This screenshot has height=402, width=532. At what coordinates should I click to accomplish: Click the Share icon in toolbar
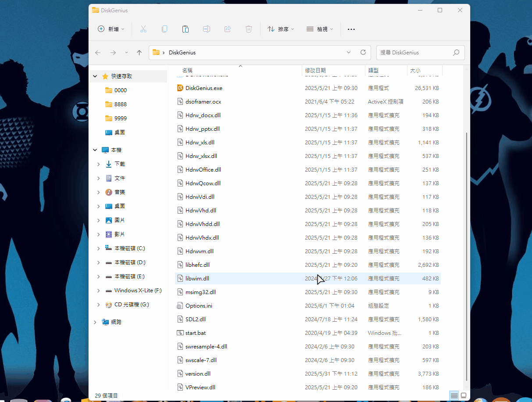pyautogui.click(x=228, y=29)
